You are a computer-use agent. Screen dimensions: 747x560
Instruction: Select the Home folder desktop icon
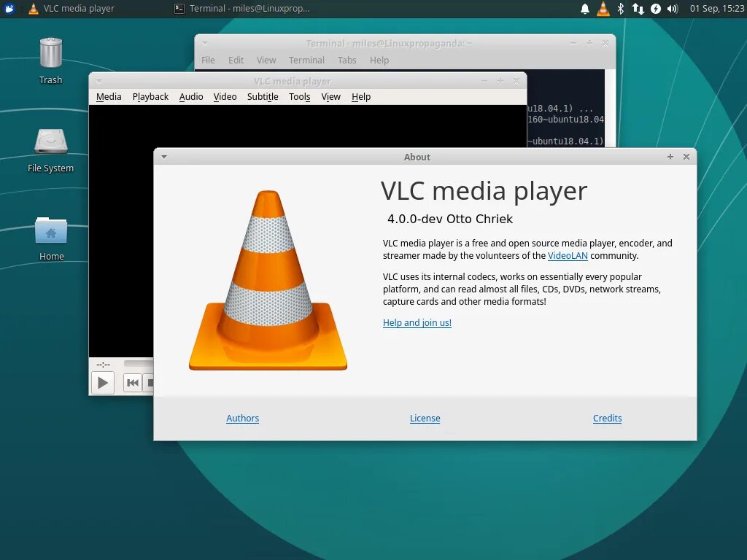pyautogui.click(x=51, y=239)
